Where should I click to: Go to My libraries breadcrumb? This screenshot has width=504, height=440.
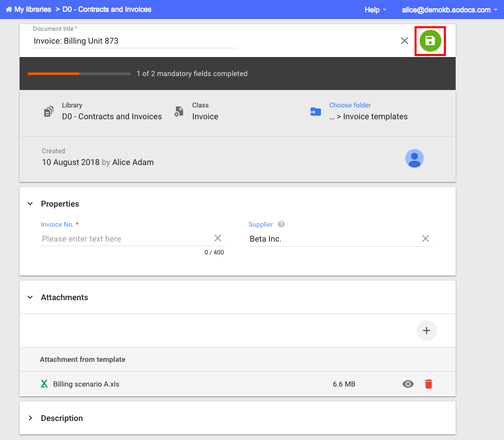[x=32, y=9]
